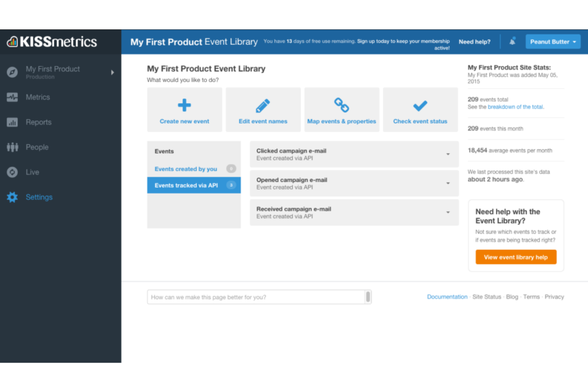588x392 pixels.
Task: Click the checkmark icon for Check event status
Action: 420,106
